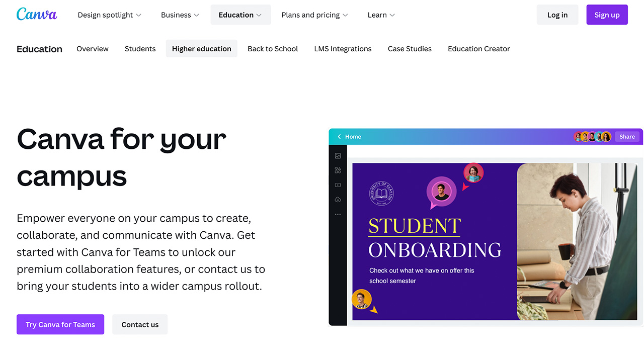644x362 pixels.
Task: Click the three-dots more icon in sidebar
Action: [338, 214]
